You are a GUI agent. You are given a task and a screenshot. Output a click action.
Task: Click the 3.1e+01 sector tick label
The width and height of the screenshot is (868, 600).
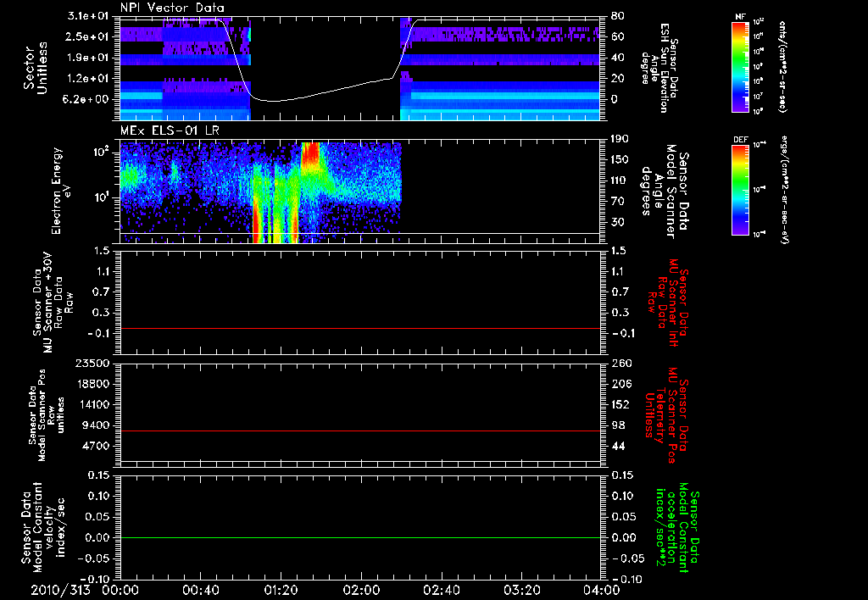point(90,17)
